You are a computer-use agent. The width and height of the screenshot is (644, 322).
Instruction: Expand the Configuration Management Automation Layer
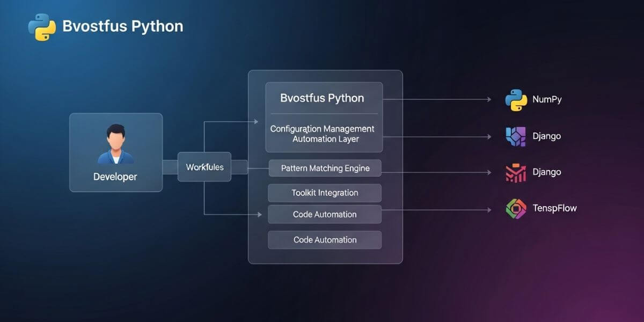coord(323,134)
